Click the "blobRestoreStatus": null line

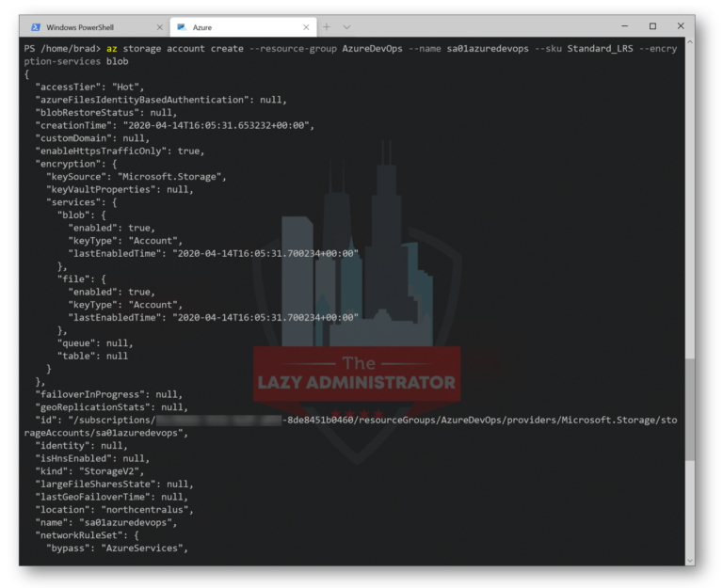pos(106,113)
